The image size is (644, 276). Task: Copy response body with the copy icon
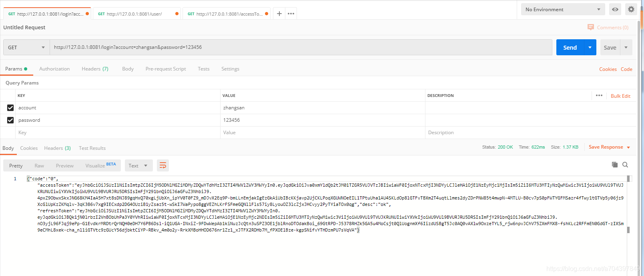coord(615,165)
